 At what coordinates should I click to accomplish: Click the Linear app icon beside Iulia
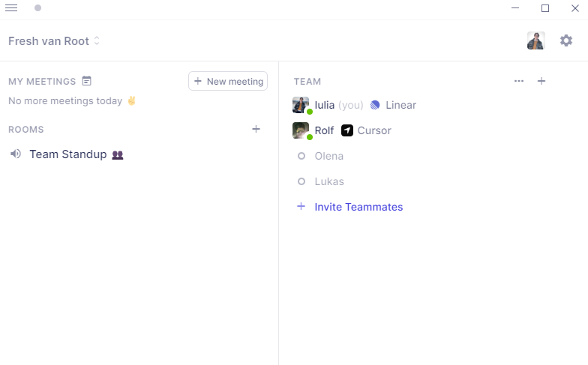375,105
